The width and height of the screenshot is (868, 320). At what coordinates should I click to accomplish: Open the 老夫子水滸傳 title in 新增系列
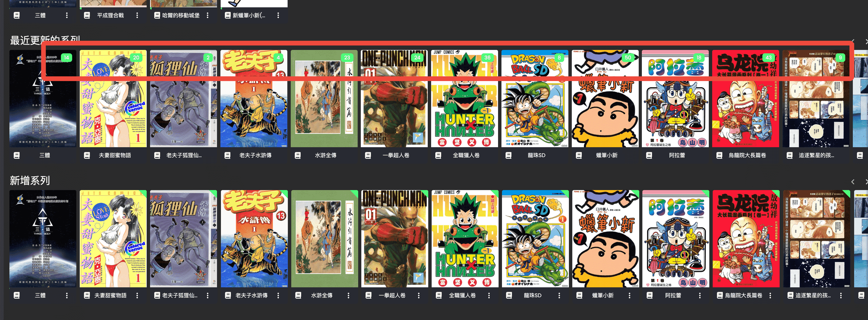pyautogui.click(x=251, y=295)
